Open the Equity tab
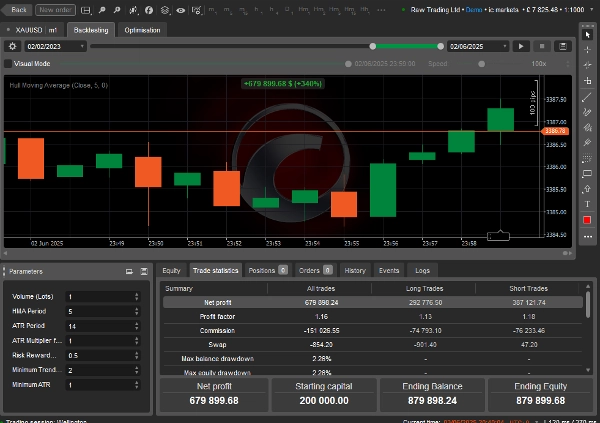 [x=171, y=270]
